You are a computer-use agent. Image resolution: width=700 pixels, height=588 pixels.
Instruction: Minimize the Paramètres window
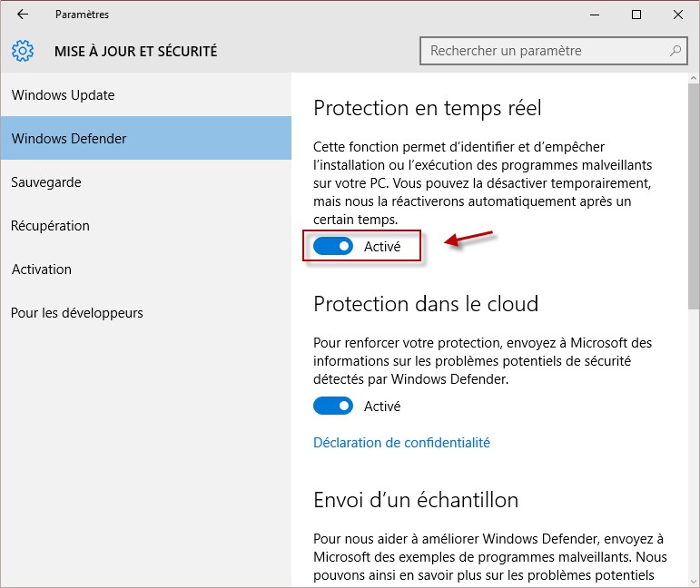click(594, 15)
